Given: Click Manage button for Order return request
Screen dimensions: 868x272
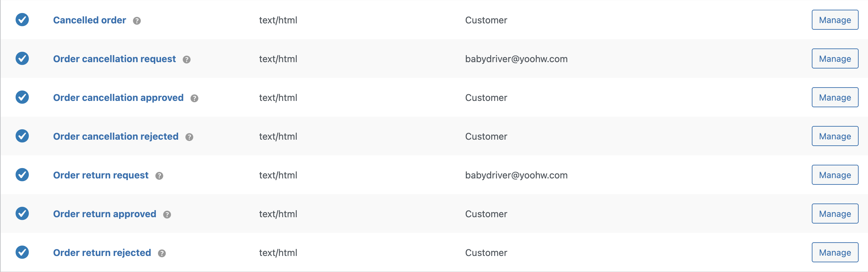Looking at the screenshot, I should [835, 175].
